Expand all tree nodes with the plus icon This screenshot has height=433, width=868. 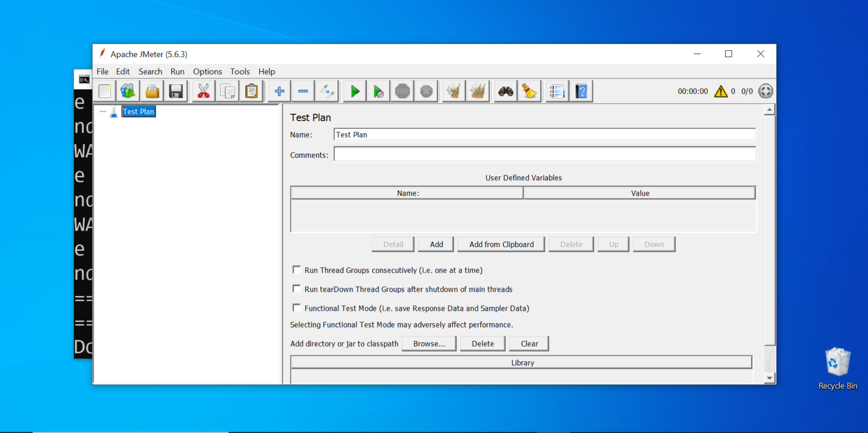pos(279,90)
